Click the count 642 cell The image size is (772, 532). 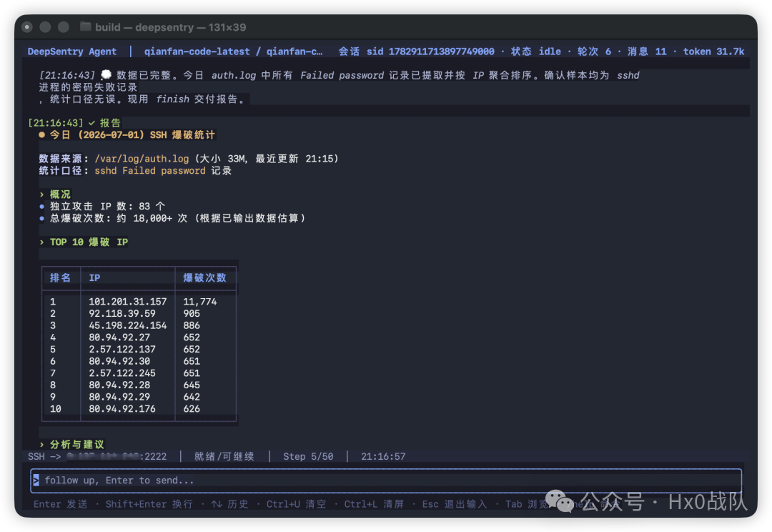pyautogui.click(x=192, y=397)
